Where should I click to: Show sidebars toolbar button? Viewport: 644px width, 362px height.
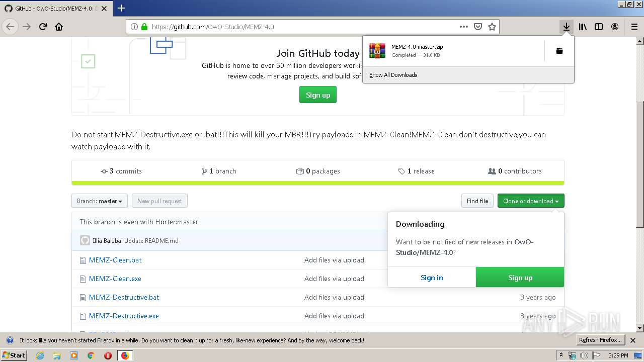[599, 27]
